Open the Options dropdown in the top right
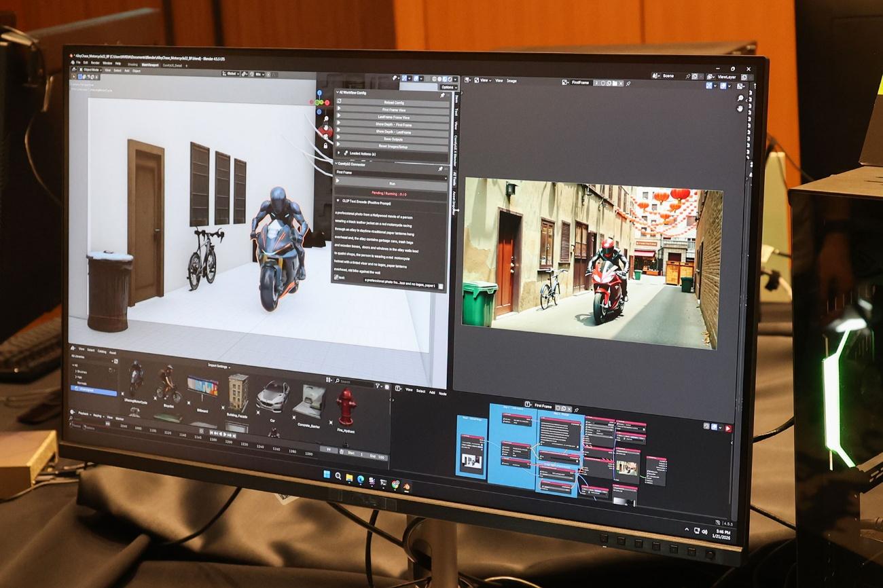This screenshot has width=883, height=588. coord(447,88)
